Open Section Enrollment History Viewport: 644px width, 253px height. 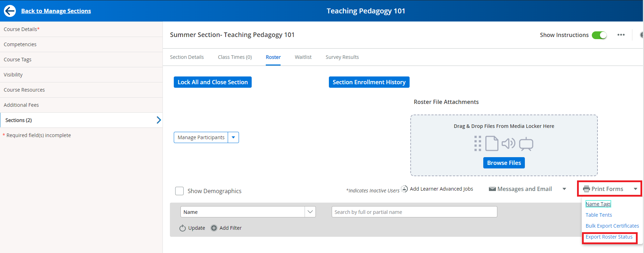pyautogui.click(x=369, y=82)
